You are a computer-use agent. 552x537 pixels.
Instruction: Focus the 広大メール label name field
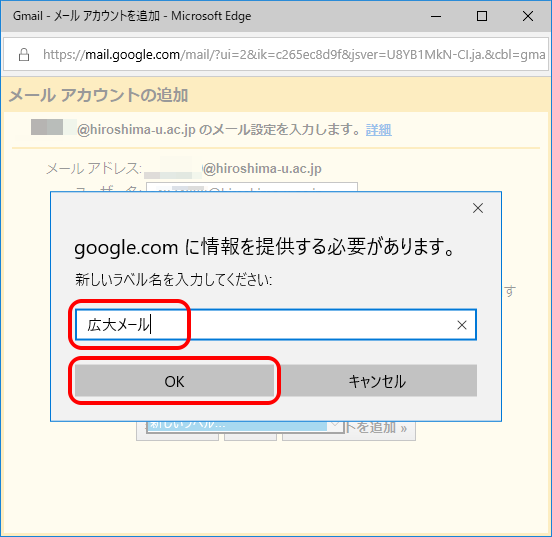276,325
